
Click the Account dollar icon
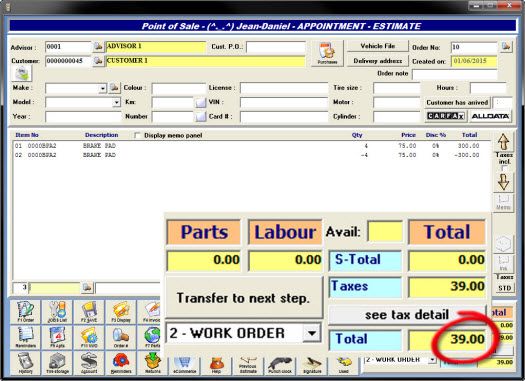(89, 363)
